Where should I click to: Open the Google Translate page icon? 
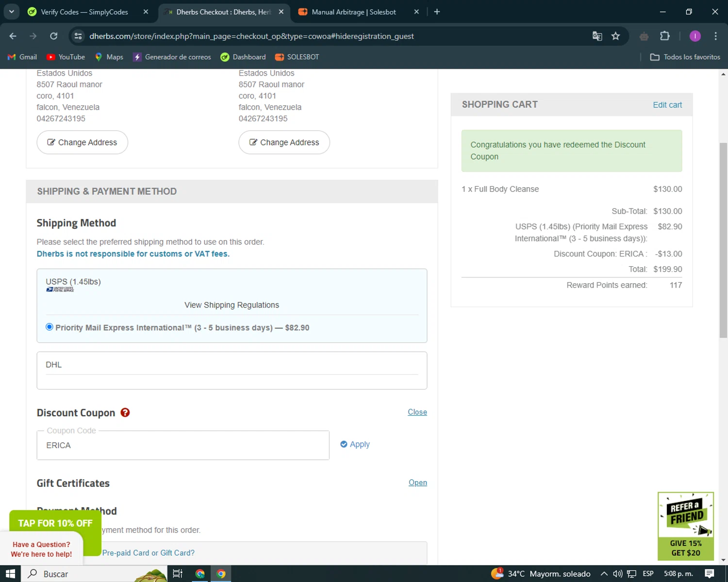(x=597, y=36)
